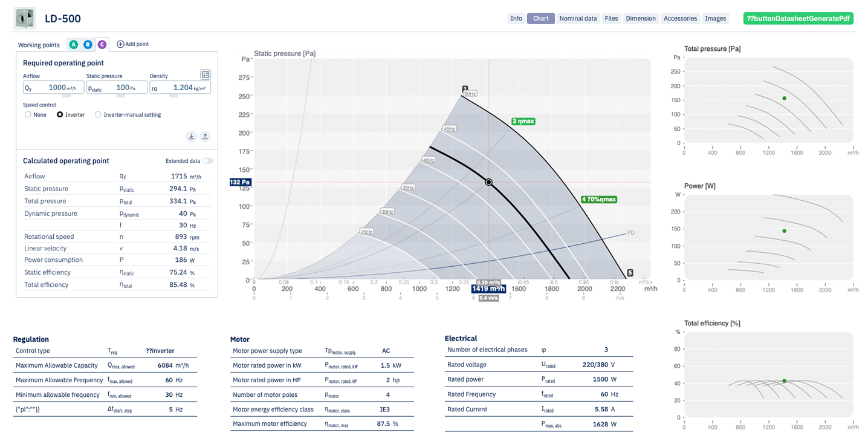Toggle the Extended data switch
868x444 pixels.
tap(207, 161)
